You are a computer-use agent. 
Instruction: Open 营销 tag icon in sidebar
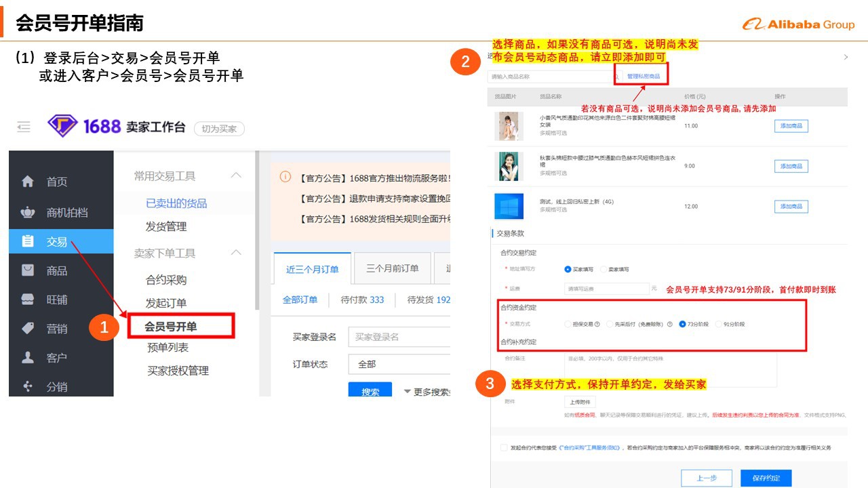(x=28, y=329)
